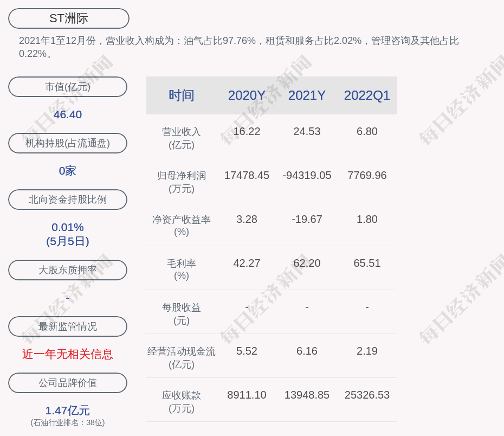The width and height of the screenshot is (504, 436).
Task: Select cash flow value 2.19
Action: pyautogui.click(x=367, y=351)
